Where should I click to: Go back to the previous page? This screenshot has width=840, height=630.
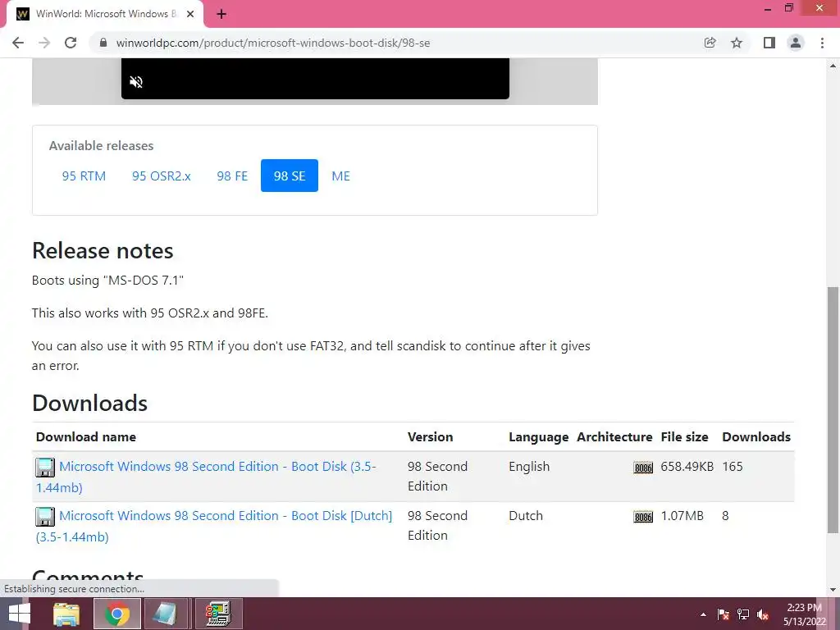pyautogui.click(x=18, y=43)
